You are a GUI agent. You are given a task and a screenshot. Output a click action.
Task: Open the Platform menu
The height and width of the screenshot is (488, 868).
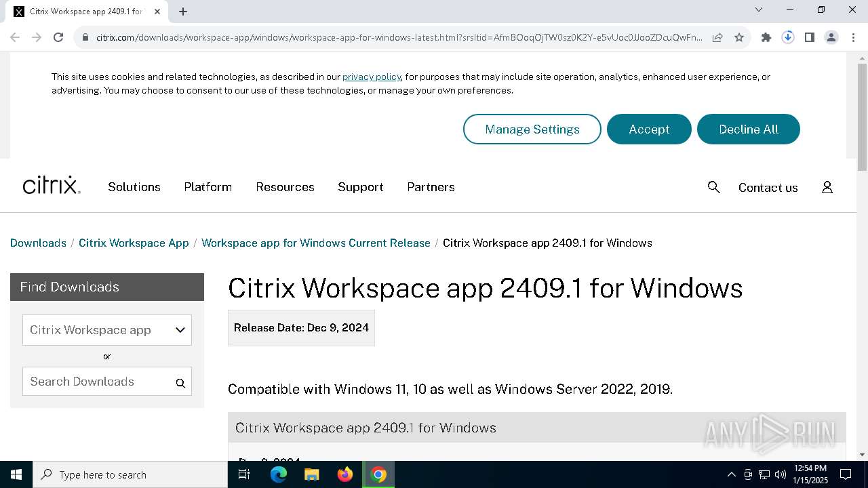208,187
